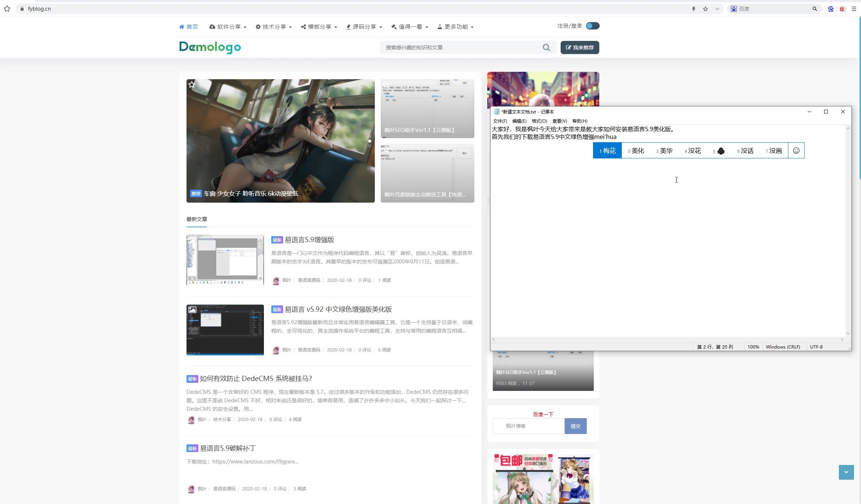This screenshot has width=861, height=504.
Task: Click the Baidu search magnifier in browser toolbar
Action: coord(815,9)
